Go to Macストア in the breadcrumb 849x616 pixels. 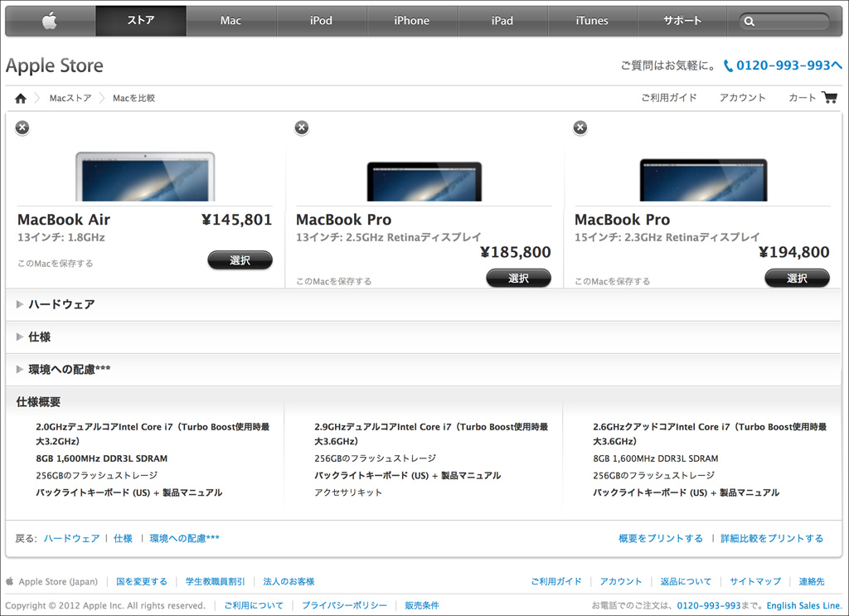(x=70, y=98)
